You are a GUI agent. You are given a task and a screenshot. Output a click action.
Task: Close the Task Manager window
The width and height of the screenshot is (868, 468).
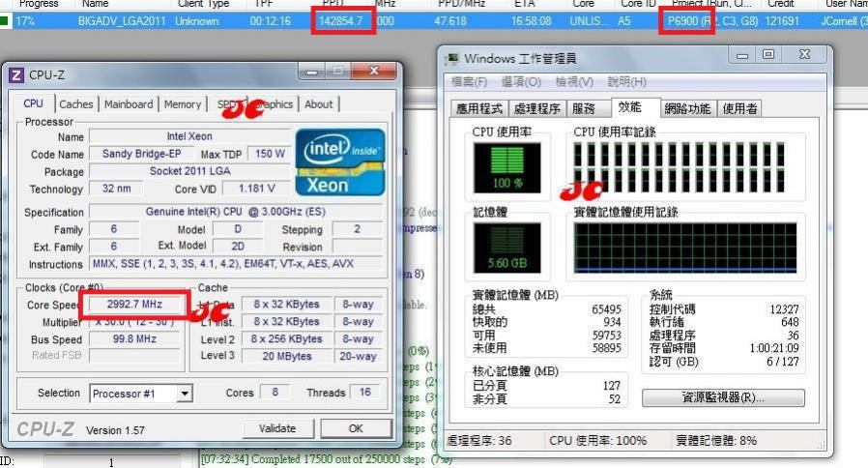(804, 55)
